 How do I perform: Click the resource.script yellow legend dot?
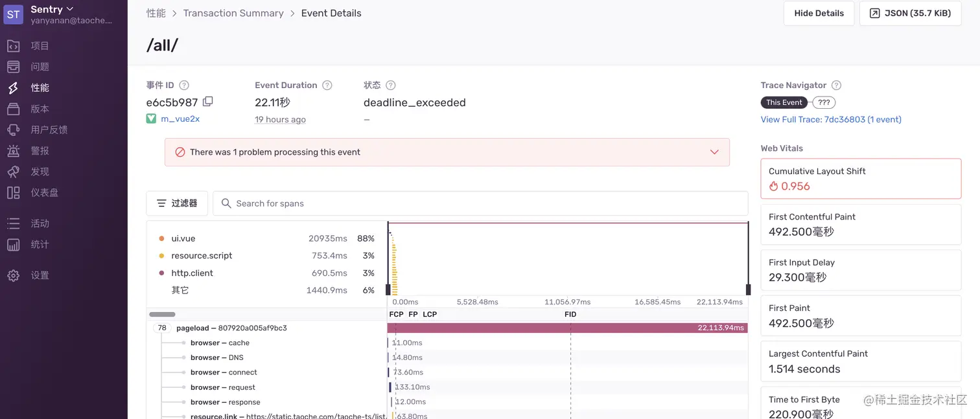pyautogui.click(x=161, y=256)
